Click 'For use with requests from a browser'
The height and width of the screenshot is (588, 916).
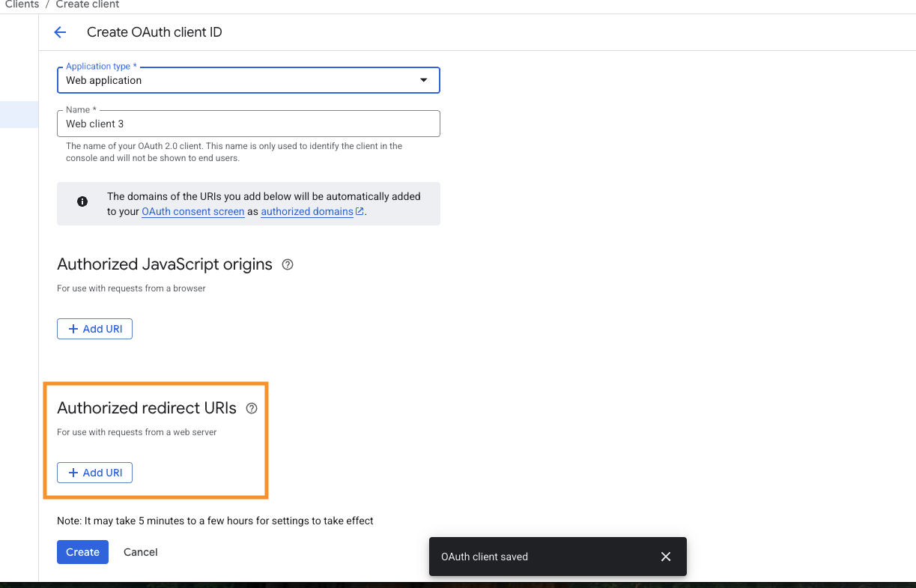[131, 288]
